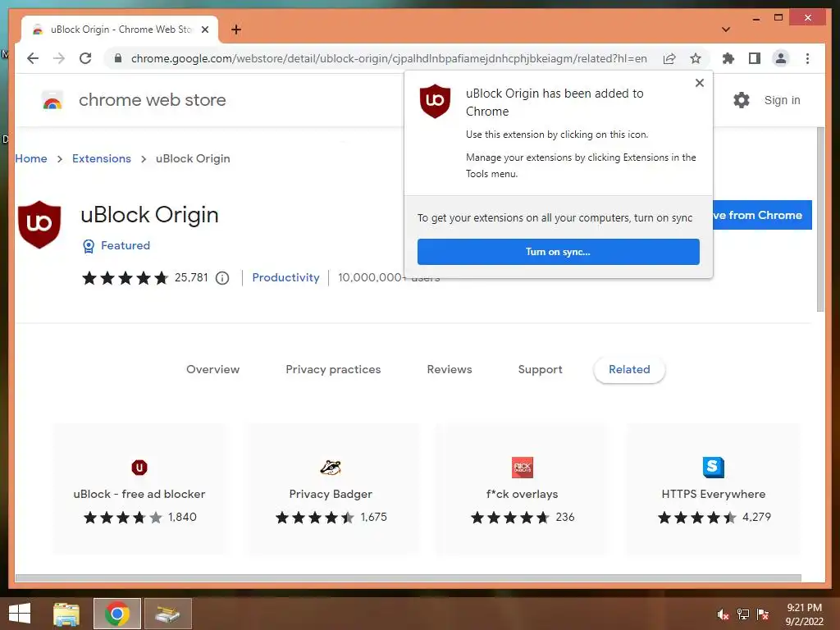The height and width of the screenshot is (630, 840).
Task: Open the Chrome profile avatar menu
Action: pos(781,58)
